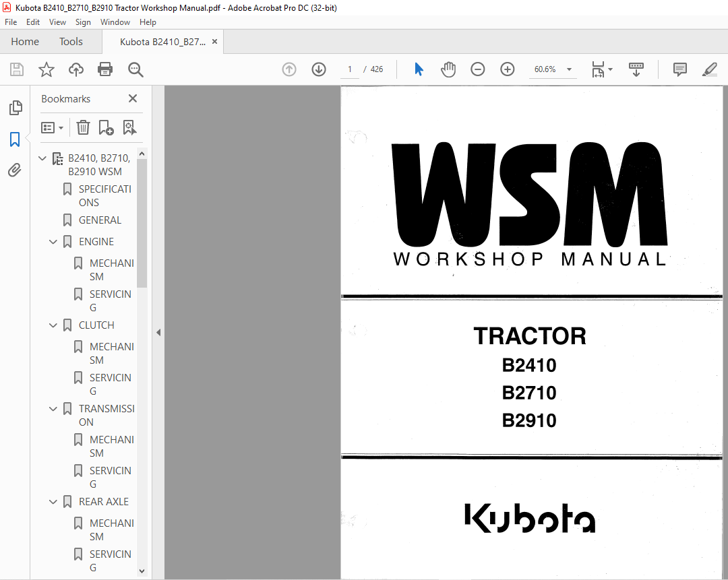Close the Kubota document tab
Screen dimensions: 728x580
coord(214,42)
